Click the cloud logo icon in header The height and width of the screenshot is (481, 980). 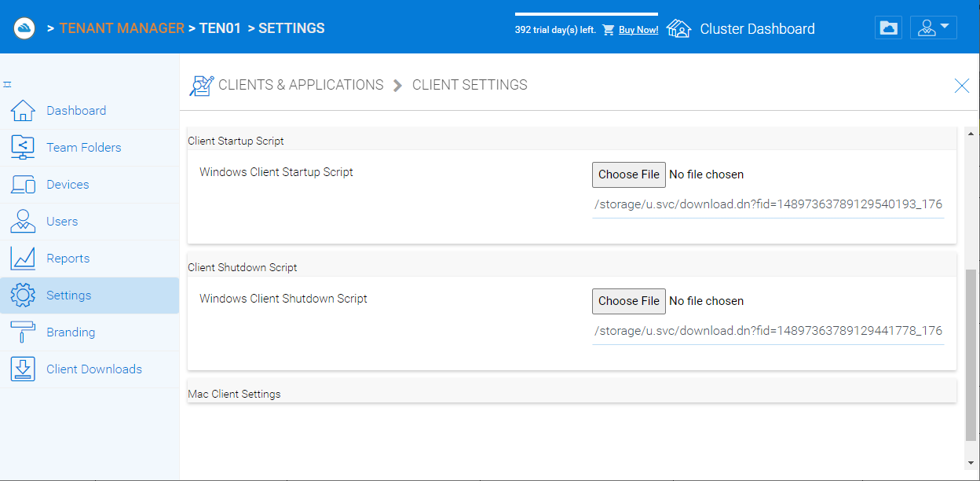pyautogui.click(x=24, y=28)
